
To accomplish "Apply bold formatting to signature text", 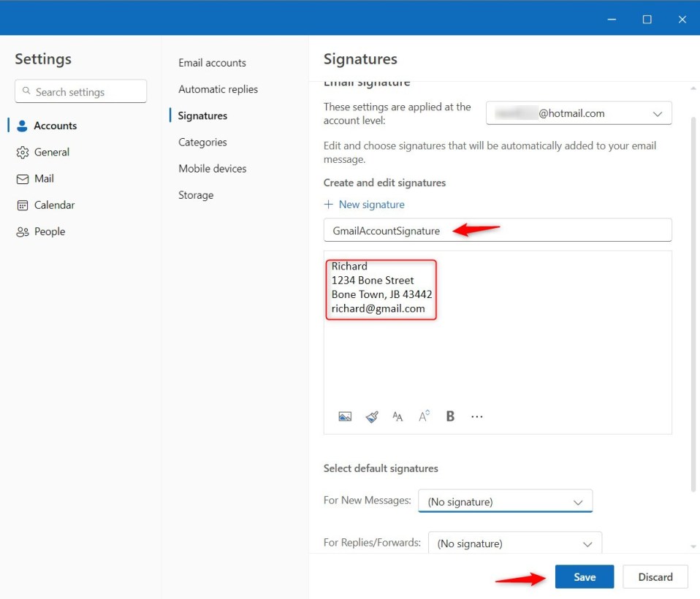I will [x=449, y=416].
